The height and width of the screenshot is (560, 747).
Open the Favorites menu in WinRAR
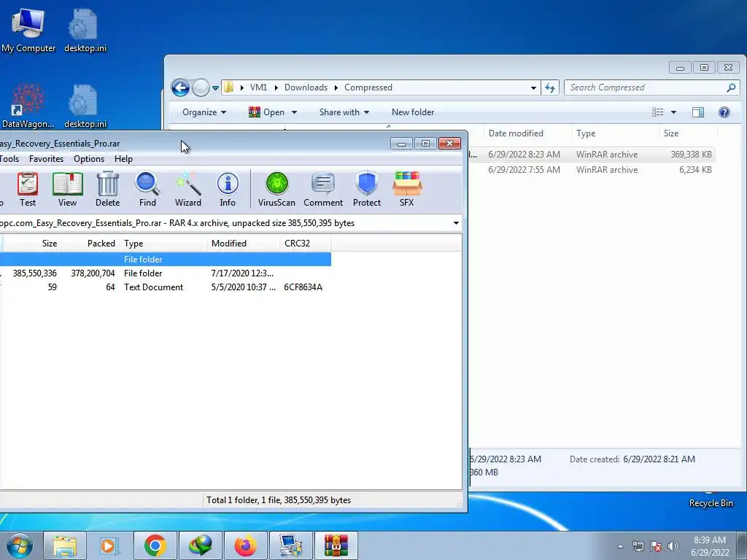click(46, 159)
